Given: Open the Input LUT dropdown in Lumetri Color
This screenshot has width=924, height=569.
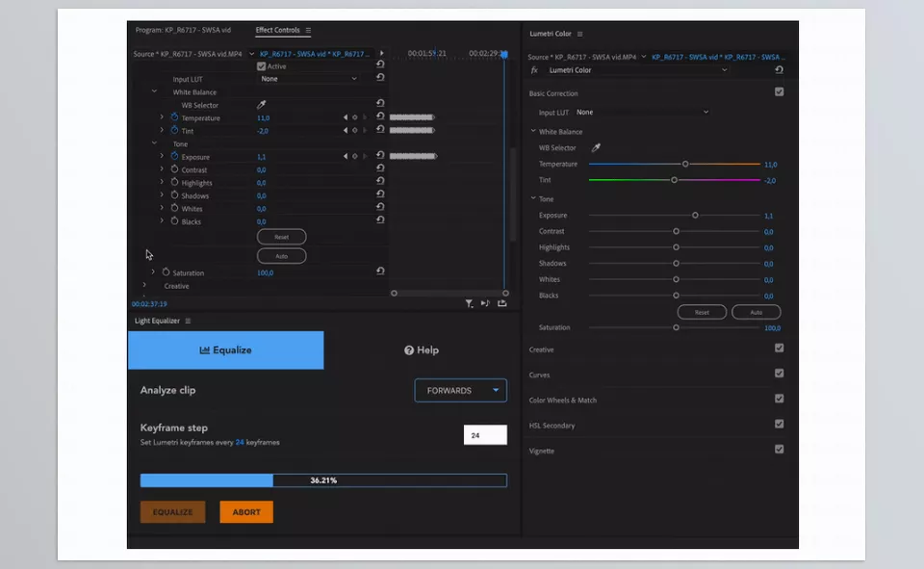Looking at the screenshot, I should pyautogui.click(x=642, y=112).
